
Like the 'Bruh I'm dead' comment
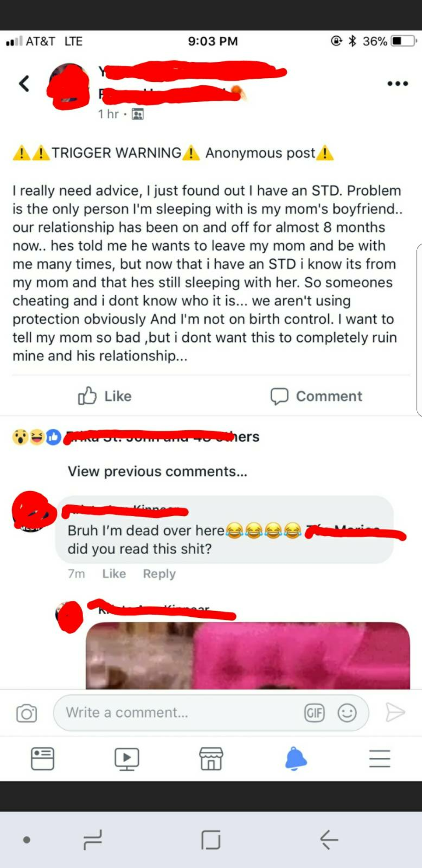pyautogui.click(x=114, y=574)
